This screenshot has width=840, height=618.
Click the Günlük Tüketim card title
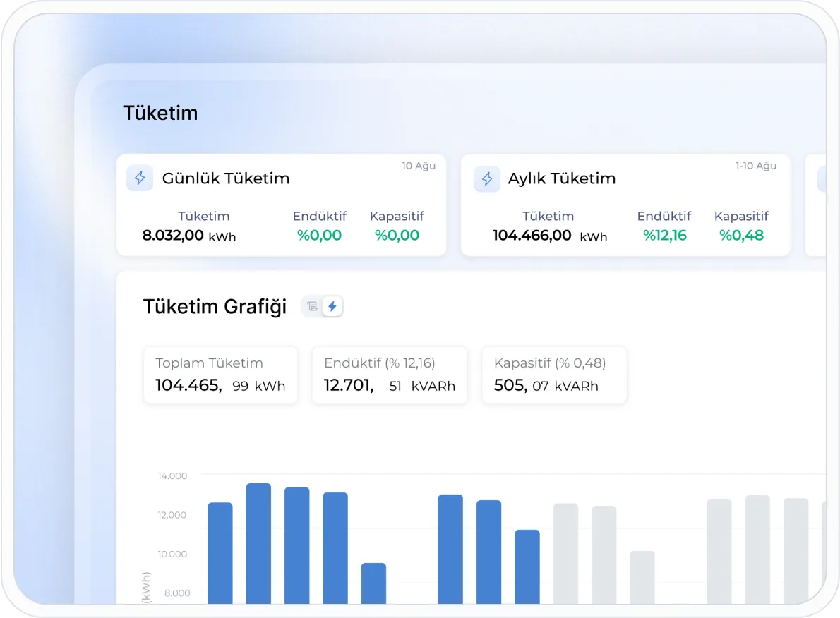226,178
